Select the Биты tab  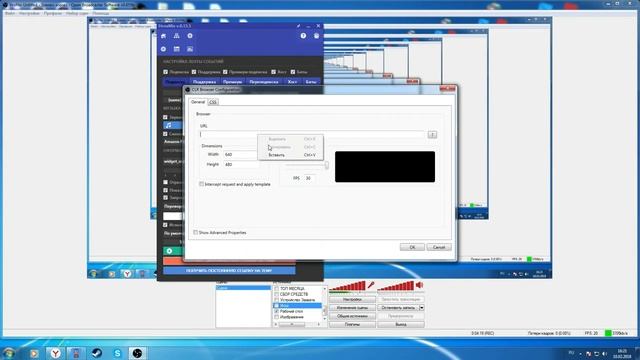[x=311, y=82]
